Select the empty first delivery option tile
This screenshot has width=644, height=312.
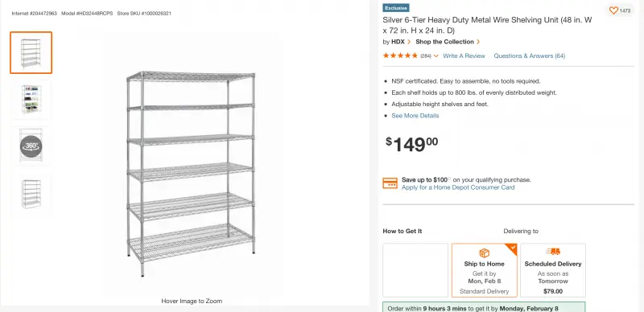pos(415,270)
